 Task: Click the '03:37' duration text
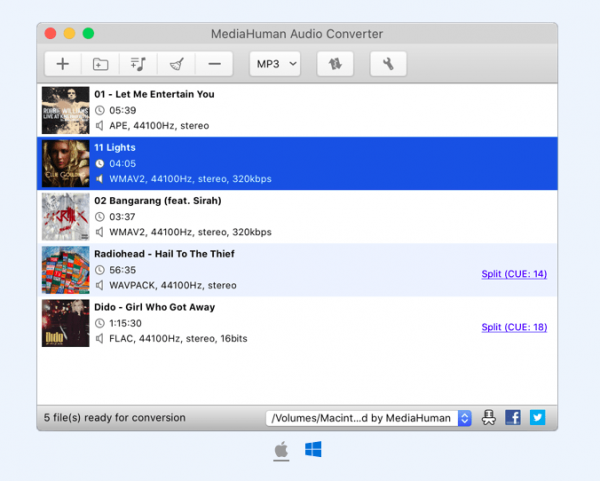pos(122,217)
